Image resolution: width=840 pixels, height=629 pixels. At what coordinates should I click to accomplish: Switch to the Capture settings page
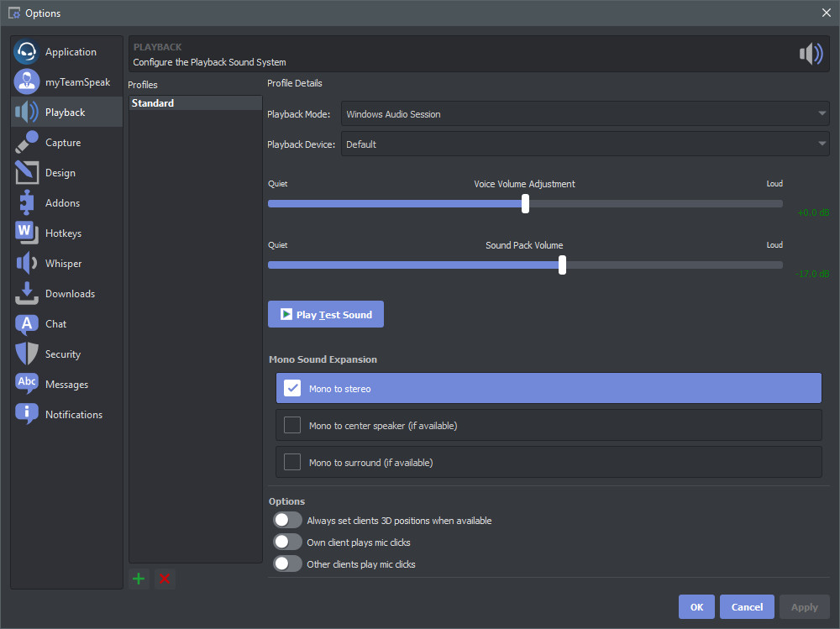click(x=66, y=142)
